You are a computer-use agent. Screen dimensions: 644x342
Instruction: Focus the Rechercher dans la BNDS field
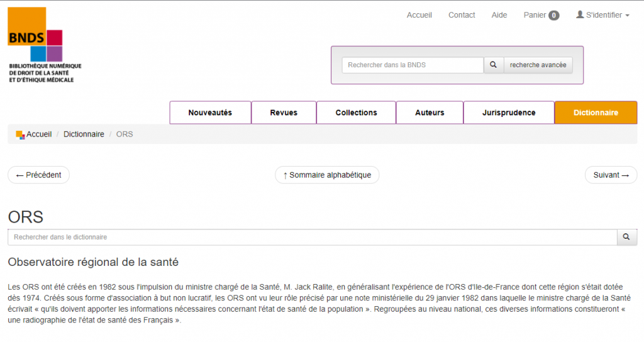413,65
